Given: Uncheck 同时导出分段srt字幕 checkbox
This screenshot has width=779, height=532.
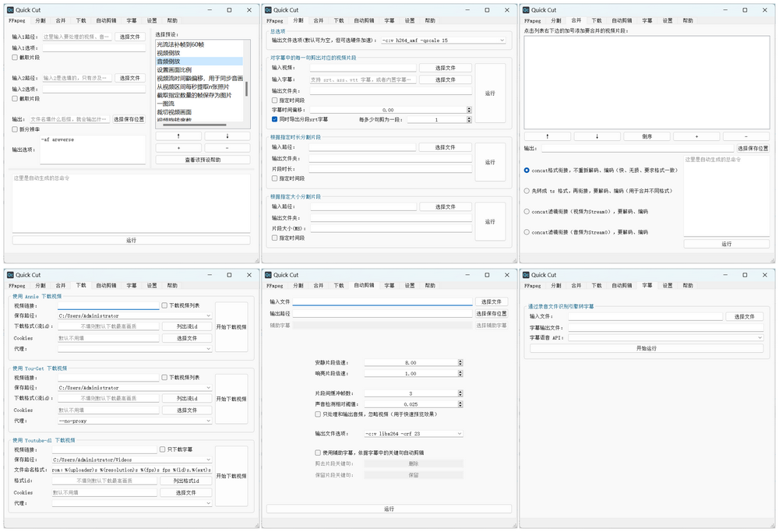Looking at the screenshot, I should [x=275, y=119].
